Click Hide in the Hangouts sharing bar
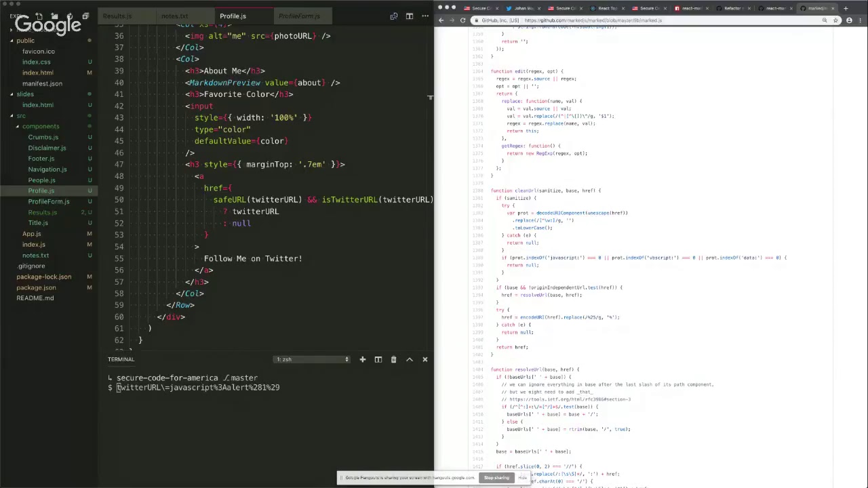The image size is (868, 488). 522,478
